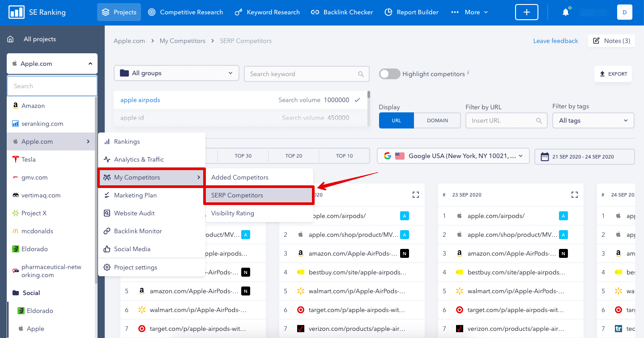The image size is (644, 338).
Task: Click the Insert URL input field
Action: click(x=507, y=120)
